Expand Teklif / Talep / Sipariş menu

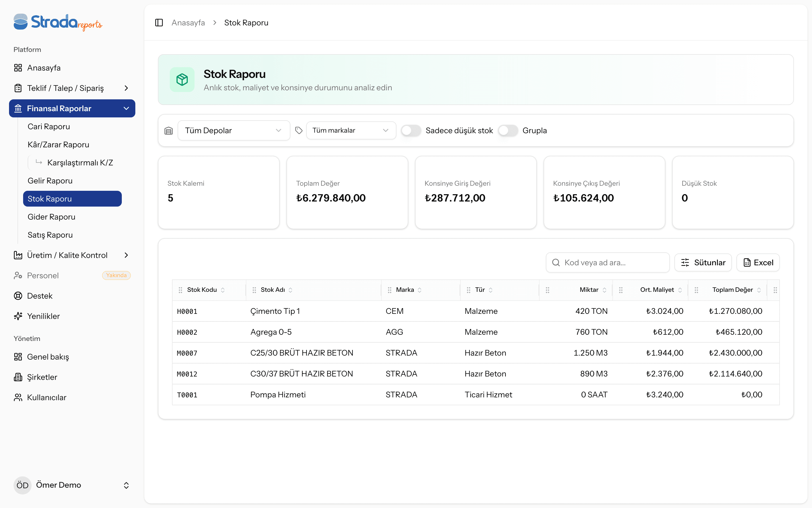(x=72, y=88)
